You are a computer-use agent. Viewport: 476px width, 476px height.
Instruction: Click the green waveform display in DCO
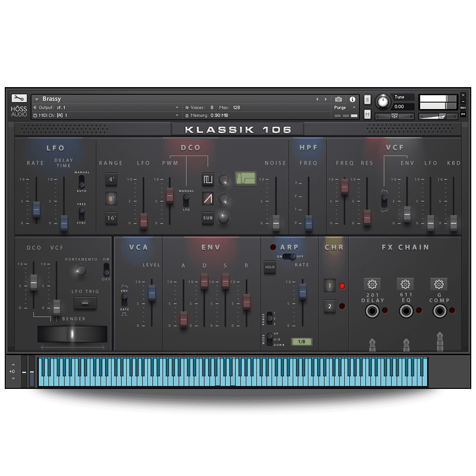[245, 178]
